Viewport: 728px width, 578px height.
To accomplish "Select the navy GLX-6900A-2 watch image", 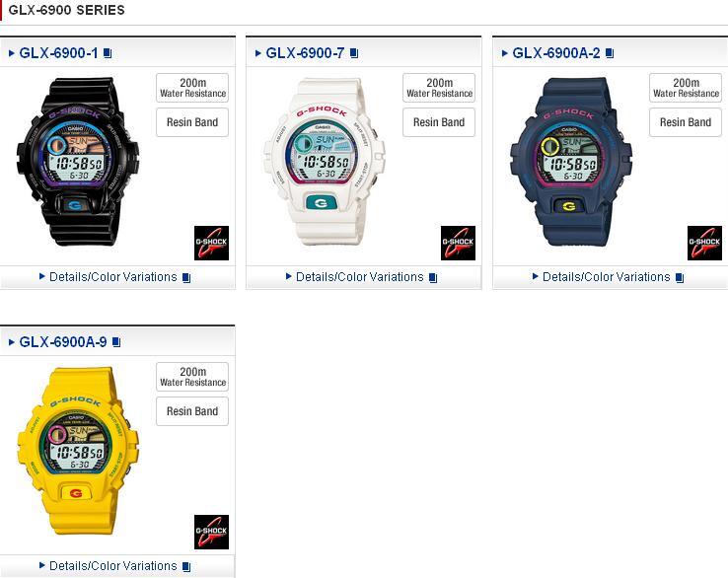I will [570, 162].
